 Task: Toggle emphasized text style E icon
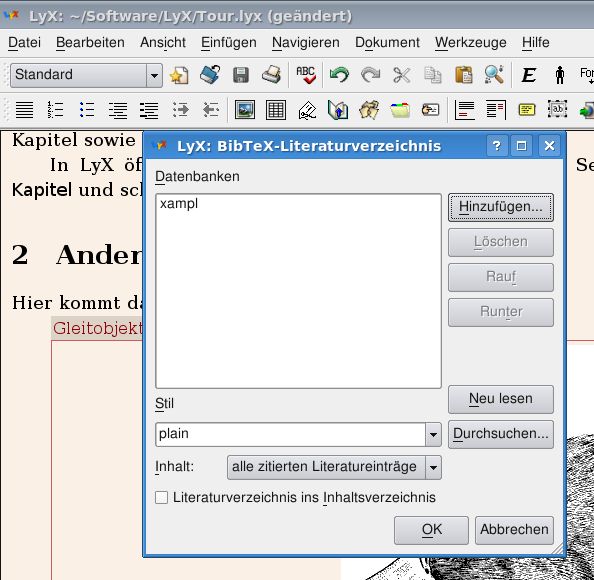click(529, 75)
